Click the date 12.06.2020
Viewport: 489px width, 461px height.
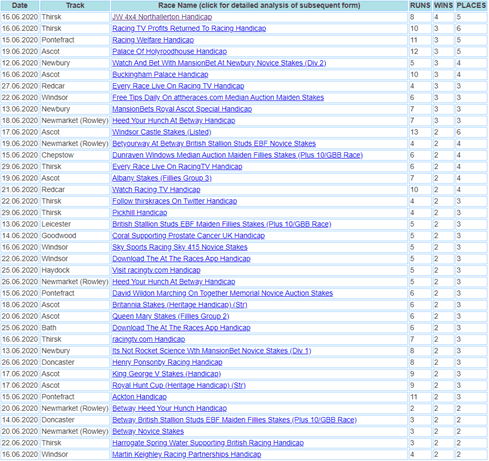[x=20, y=63]
